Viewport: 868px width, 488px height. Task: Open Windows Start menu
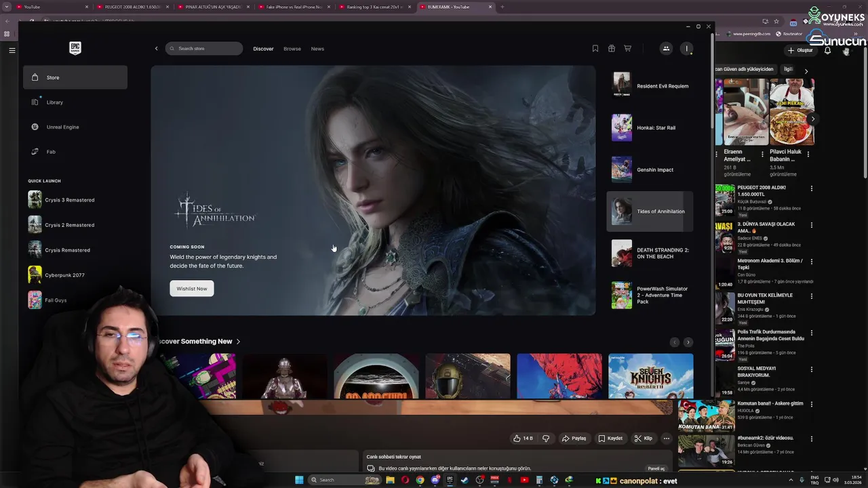pyautogui.click(x=299, y=480)
